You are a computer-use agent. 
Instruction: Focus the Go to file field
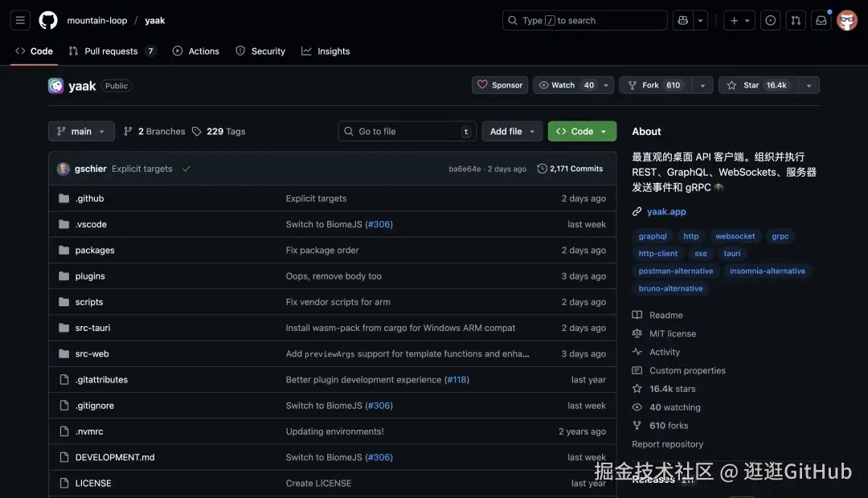point(407,131)
